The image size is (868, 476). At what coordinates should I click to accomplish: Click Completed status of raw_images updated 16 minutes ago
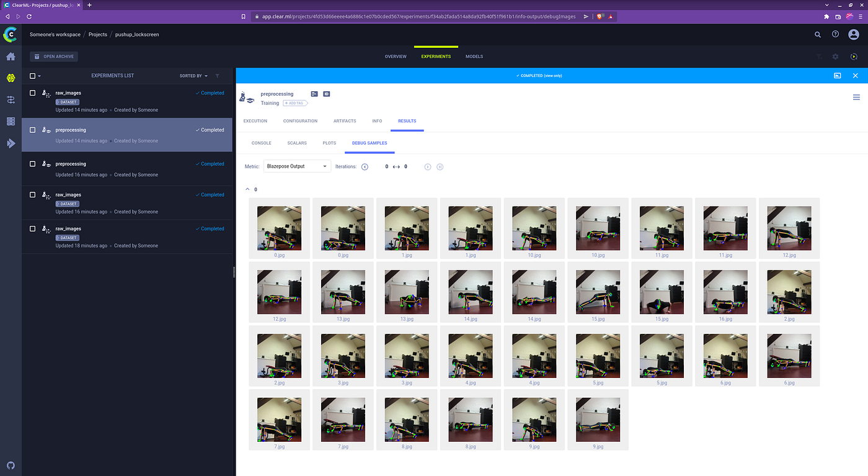(210, 195)
